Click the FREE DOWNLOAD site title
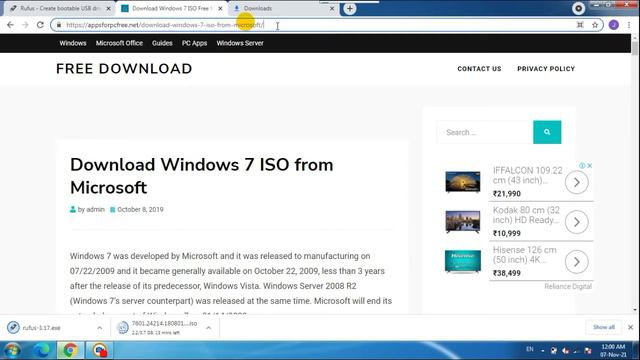This screenshot has height=360, width=640. (124, 69)
